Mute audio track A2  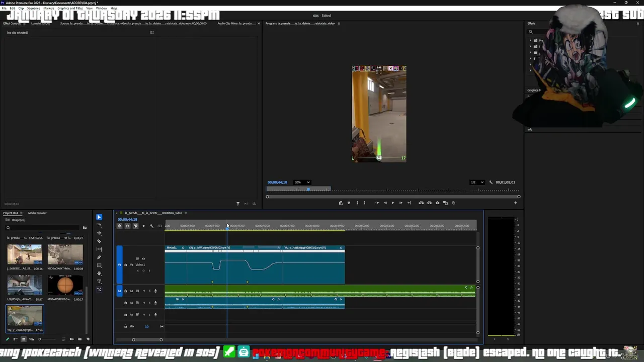[x=144, y=303]
